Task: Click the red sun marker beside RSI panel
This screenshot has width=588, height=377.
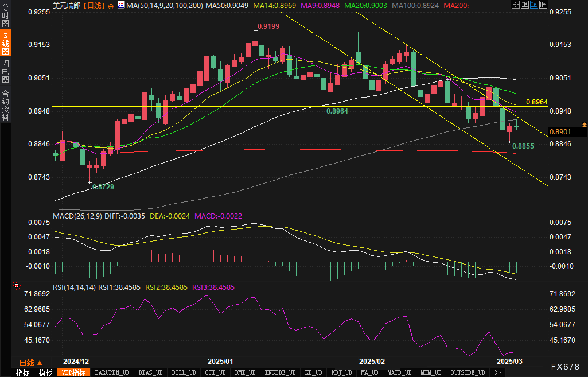Action: point(17,286)
